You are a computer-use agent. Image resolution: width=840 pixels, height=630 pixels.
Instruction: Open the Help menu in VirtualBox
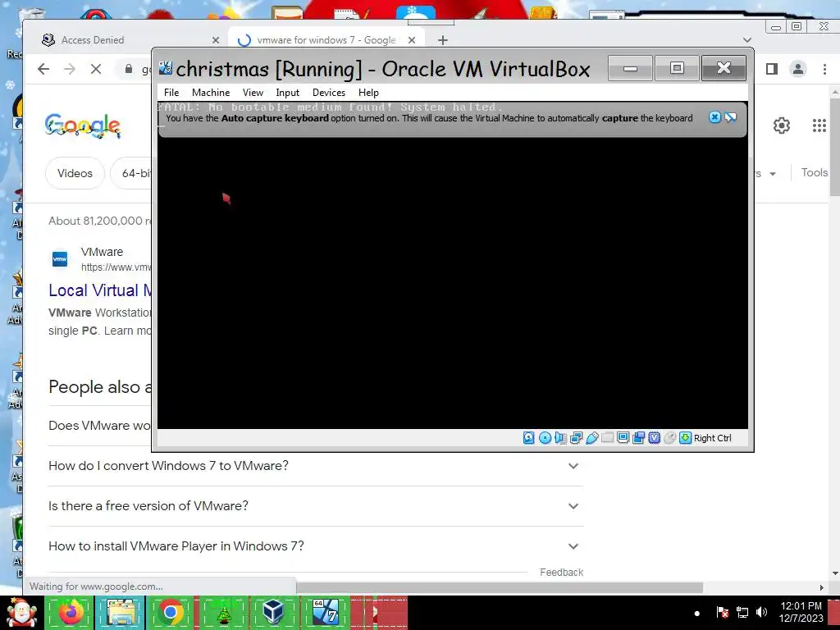tap(368, 92)
